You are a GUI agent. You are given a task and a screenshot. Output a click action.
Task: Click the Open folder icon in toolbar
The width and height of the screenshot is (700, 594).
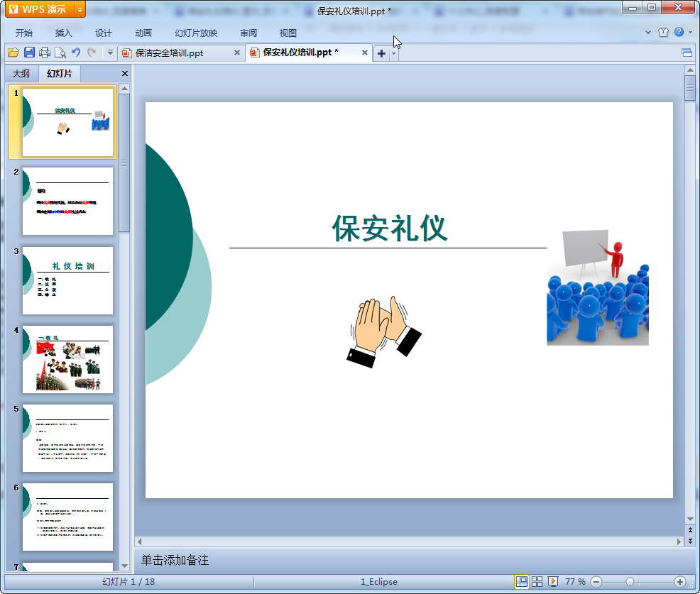pyautogui.click(x=13, y=53)
